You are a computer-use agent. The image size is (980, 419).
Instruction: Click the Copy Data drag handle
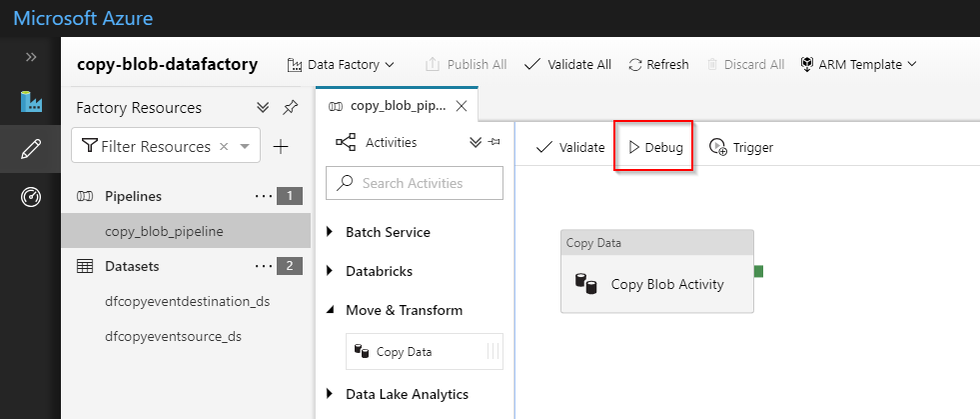[x=493, y=351]
